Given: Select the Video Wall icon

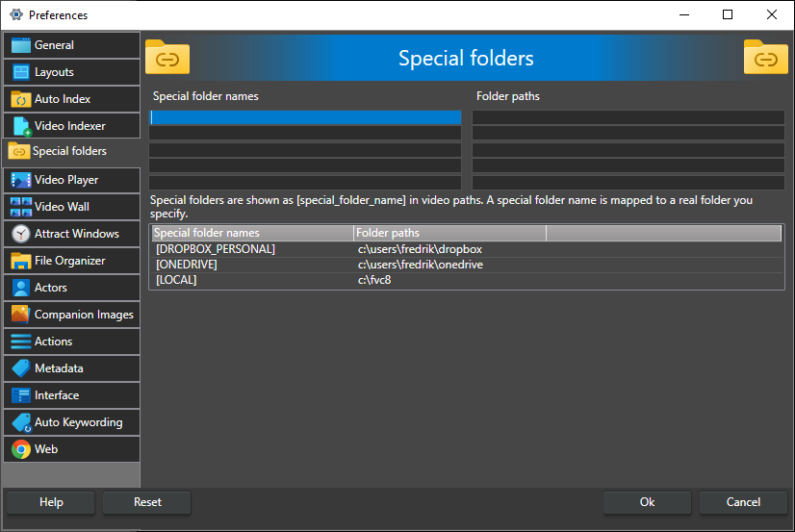Looking at the screenshot, I should tap(20, 207).
